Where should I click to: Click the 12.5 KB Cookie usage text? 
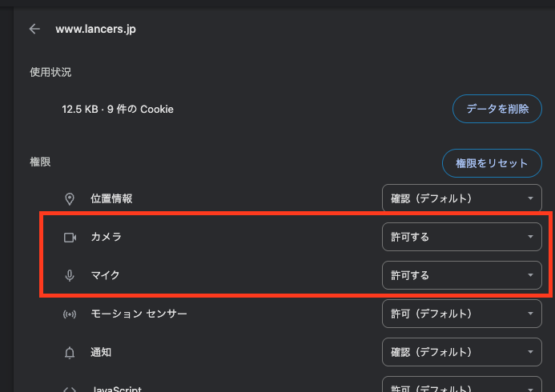(118, 109)
